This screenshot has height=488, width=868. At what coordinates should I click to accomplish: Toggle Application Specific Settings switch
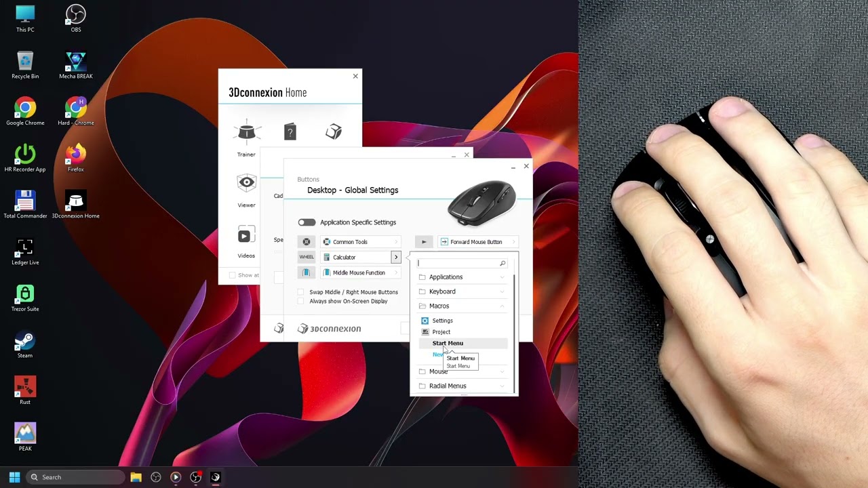[x=307, y=222]
